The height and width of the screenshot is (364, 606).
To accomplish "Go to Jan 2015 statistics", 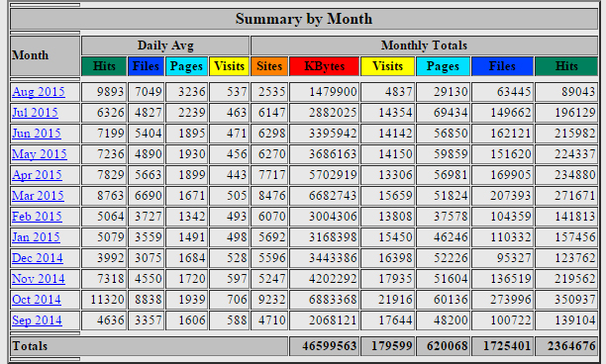I will [x=36, y=237].
